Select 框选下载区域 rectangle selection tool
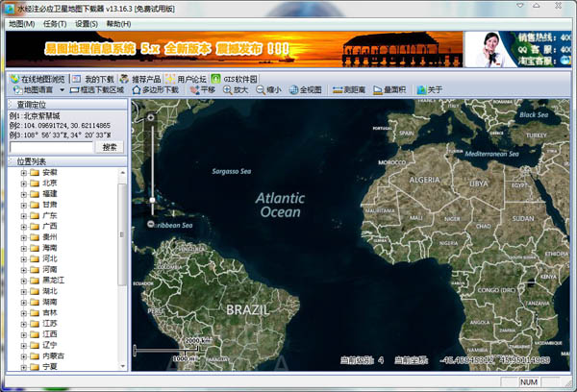Screen dimensions: 577x392 pos(97,90)
